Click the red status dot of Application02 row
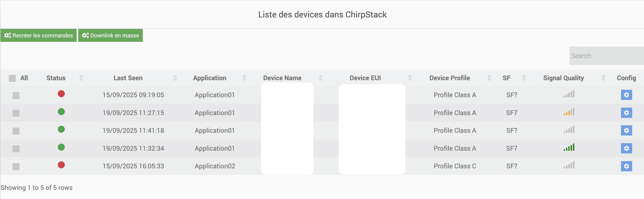 point(61,165)
